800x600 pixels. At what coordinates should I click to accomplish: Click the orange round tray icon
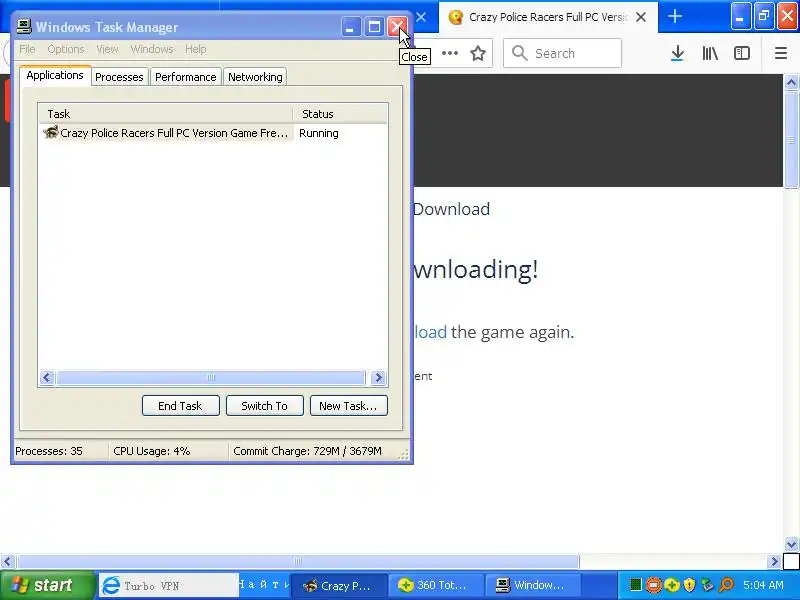click(654, 585)
